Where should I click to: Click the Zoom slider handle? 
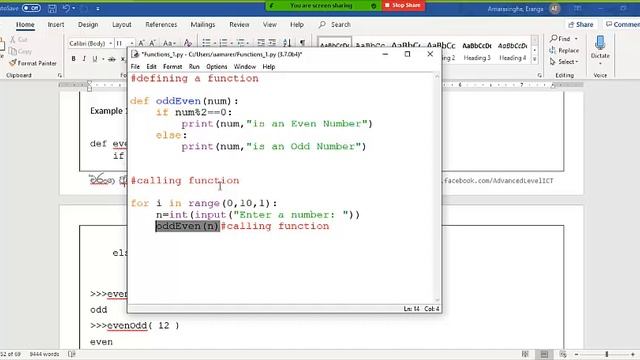[607, 354]
